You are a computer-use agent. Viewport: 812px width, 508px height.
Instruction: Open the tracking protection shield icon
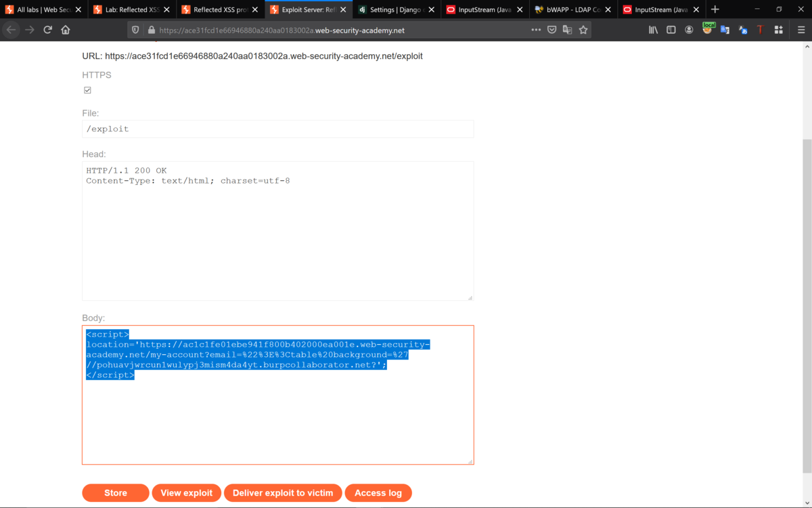click(135, 30)
